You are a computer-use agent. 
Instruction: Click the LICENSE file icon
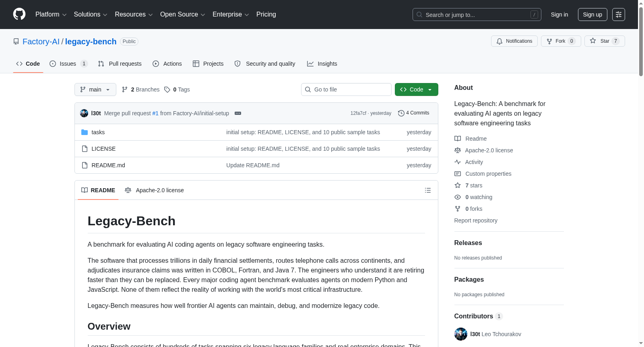click(85, 149)
